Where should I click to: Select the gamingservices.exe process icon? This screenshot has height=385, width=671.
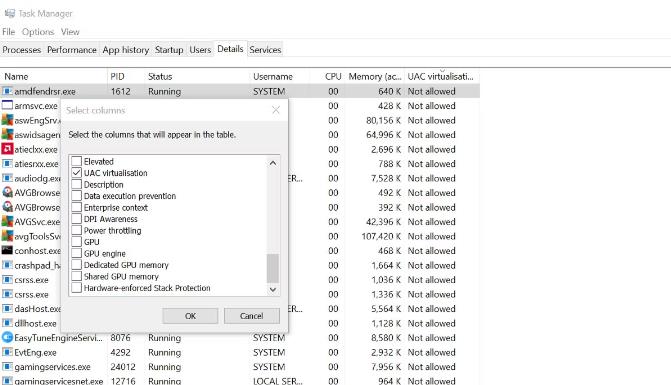7,367
